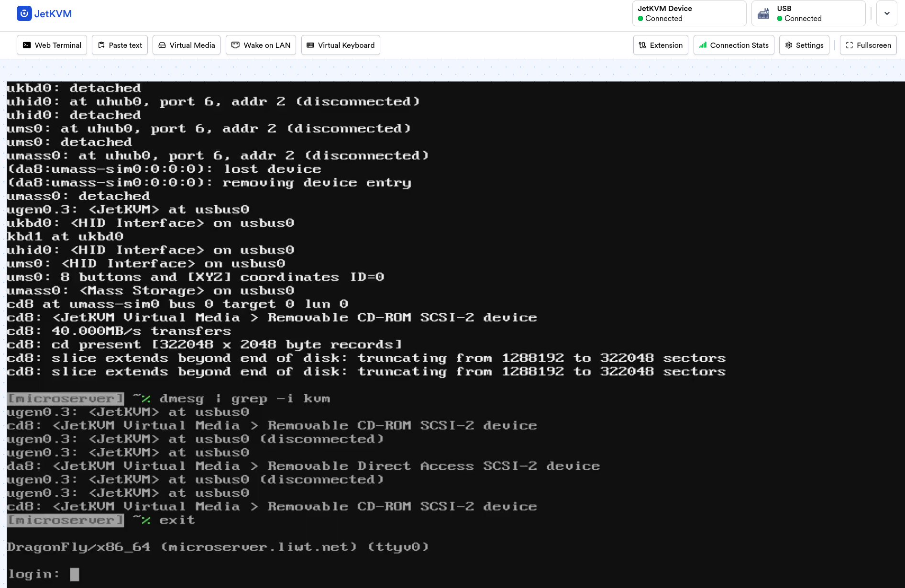Focus the remote screen at the login prompt

pos(75,574)
